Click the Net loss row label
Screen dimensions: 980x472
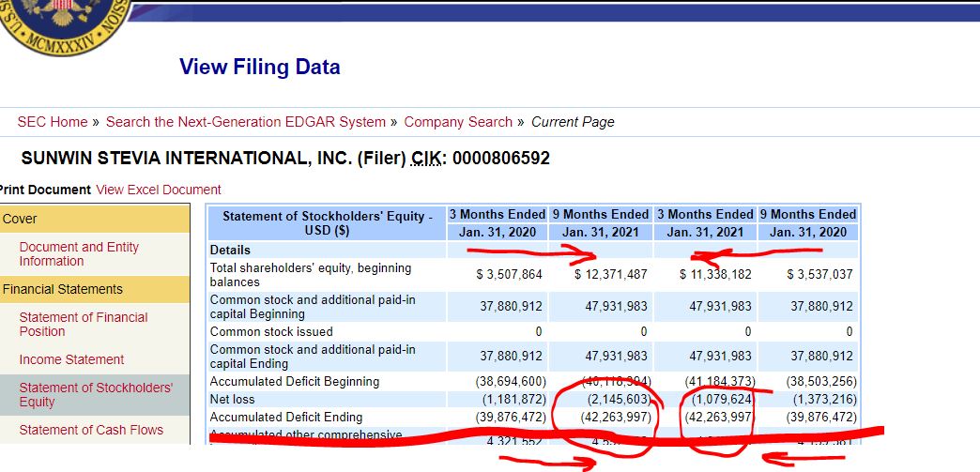click(x=233, y=399)
